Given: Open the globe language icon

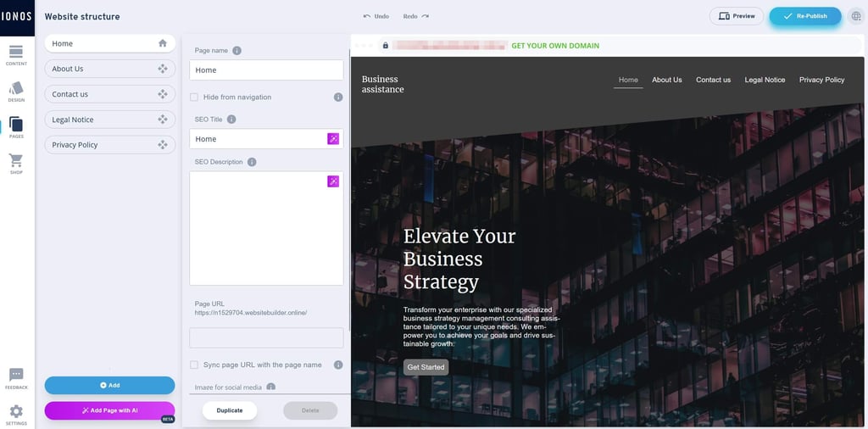Looking at the screenshot, I should pyautogui.click(x=855, y=16).
